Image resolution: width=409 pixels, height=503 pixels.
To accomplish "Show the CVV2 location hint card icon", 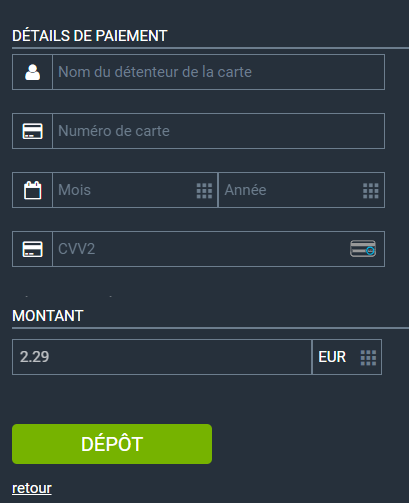I will (363, 249).
